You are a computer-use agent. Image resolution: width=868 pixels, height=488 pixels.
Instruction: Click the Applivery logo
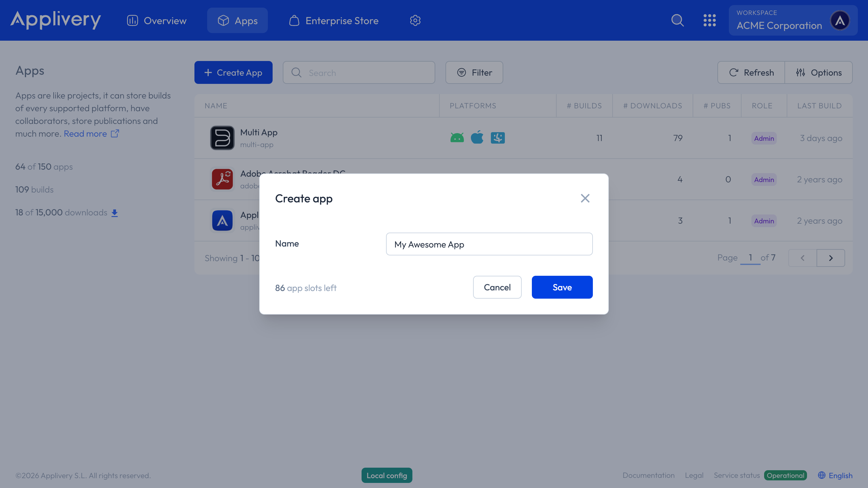(56, 20)
